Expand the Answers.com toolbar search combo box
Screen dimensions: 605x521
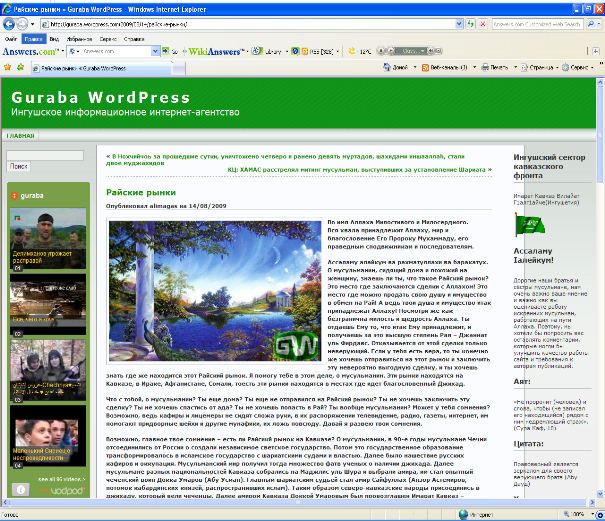[155, 51]
